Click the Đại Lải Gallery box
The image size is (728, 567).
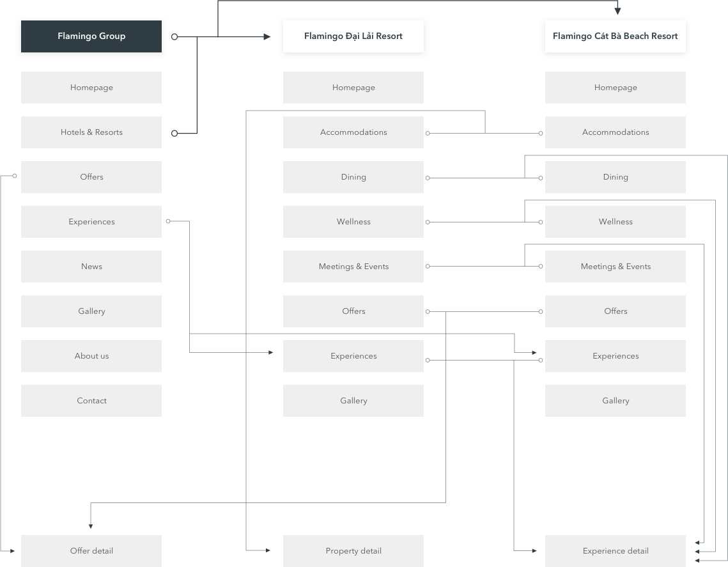pyautogui.click(x=353, y=401)
